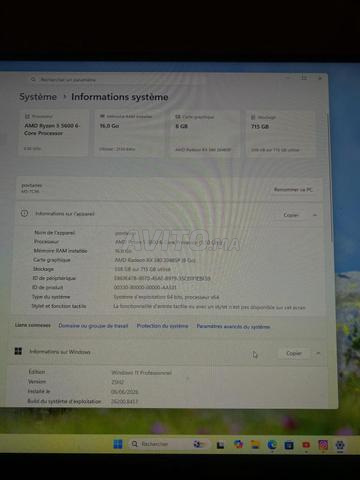Click the Windows logo beside Informations sur Windows
This screenshot has width=360, height=480.
(x=18, y=351)
